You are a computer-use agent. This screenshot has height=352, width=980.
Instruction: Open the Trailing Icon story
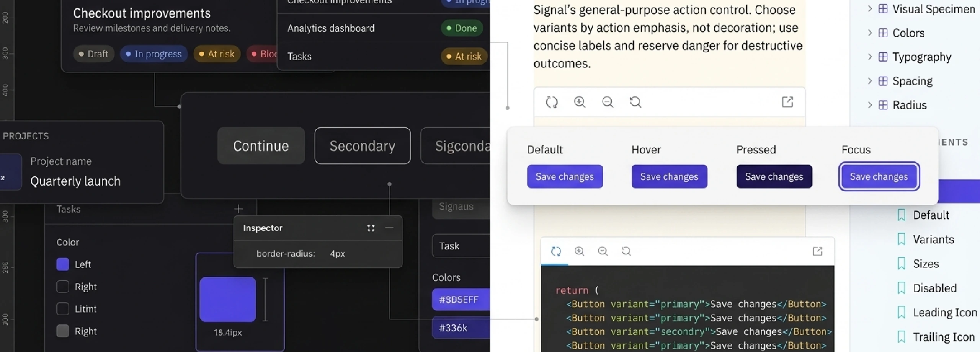pos(944,337)
